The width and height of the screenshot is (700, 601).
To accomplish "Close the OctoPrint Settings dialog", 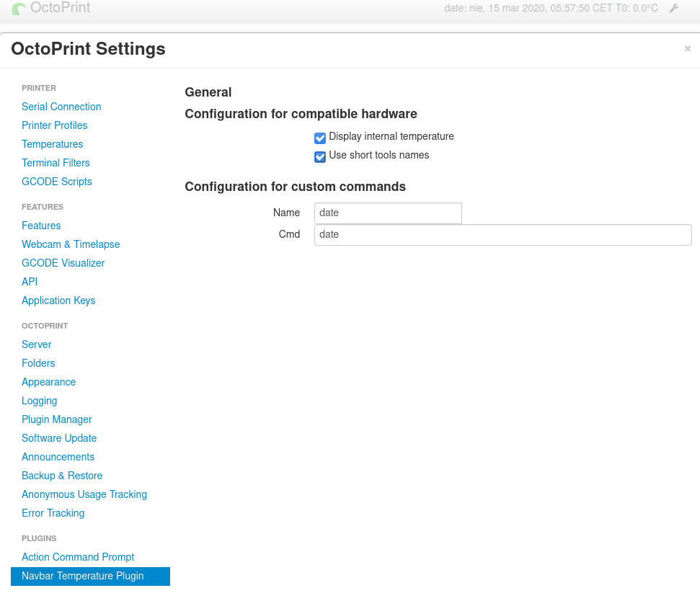I will pos(688,48).
